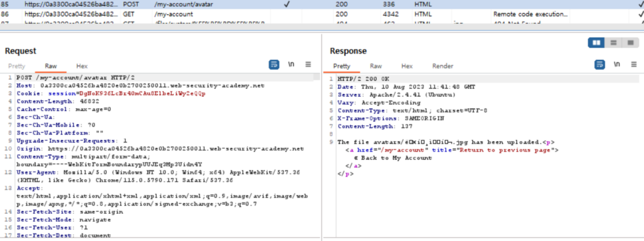The image size is (644, 241).
Task: Open the Render tab in Response panel
Action: [x=443, y=66]
